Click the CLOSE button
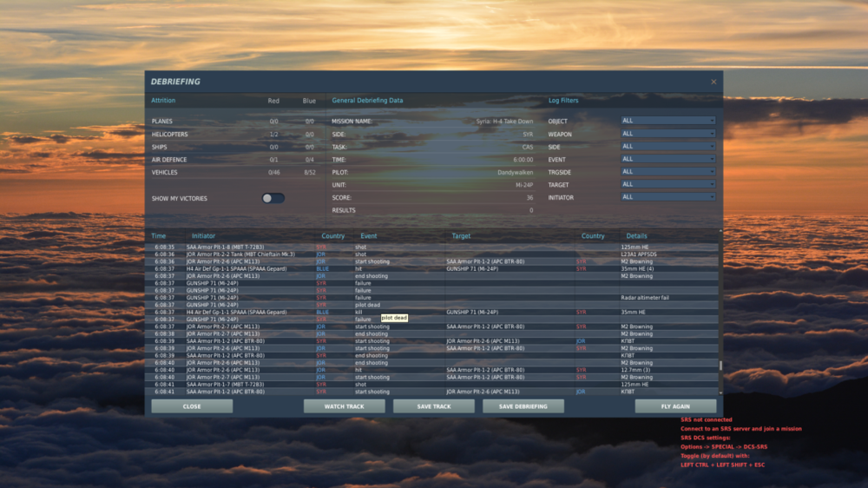 [192, 406]
